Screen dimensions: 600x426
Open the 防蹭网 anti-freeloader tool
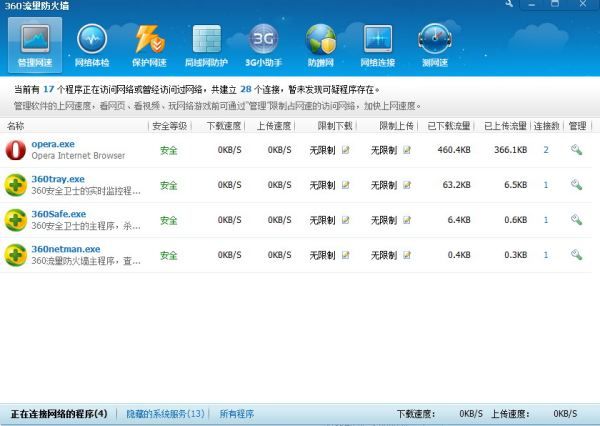pos(321,45)
